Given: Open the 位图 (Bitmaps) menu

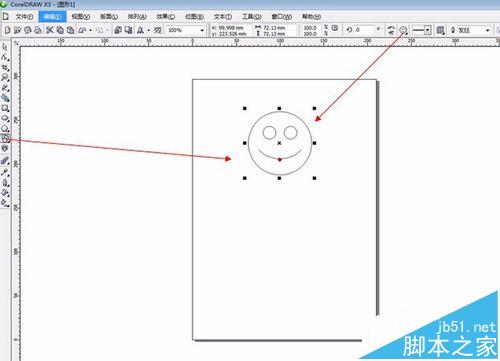Looking at the screenshot, I should 194,16.
